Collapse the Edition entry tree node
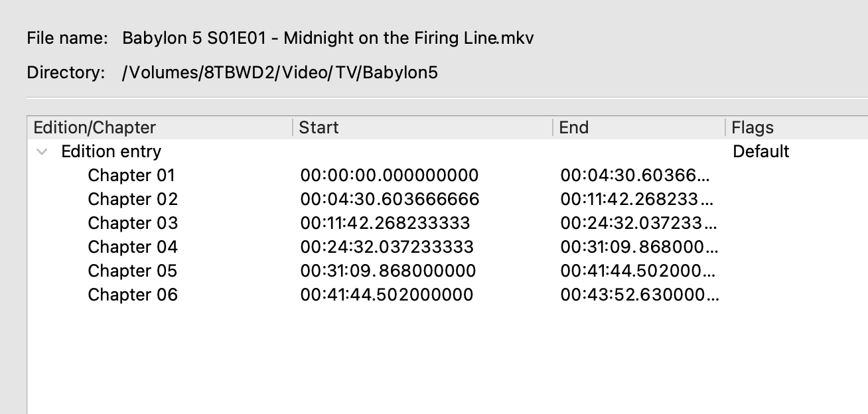The image size is (868, 414). coord(42,152)
